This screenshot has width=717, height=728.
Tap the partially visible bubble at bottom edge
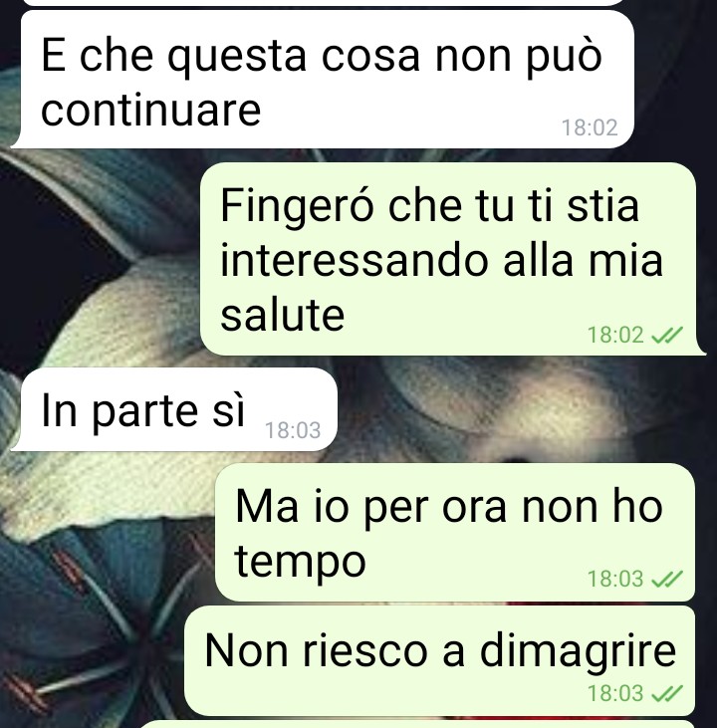[418, 724]
